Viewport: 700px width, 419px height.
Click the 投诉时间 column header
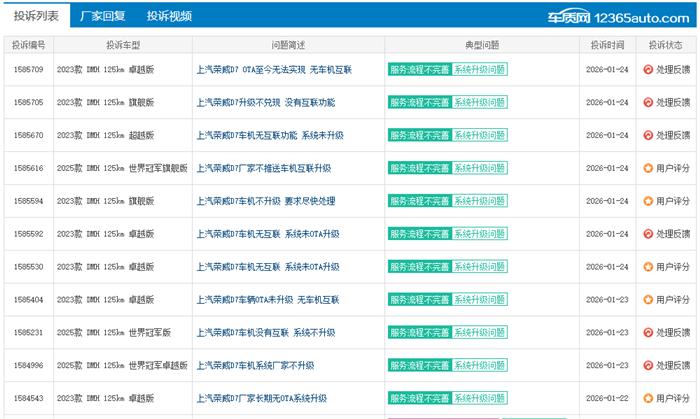pyautogui.click(x=607, y=45)
